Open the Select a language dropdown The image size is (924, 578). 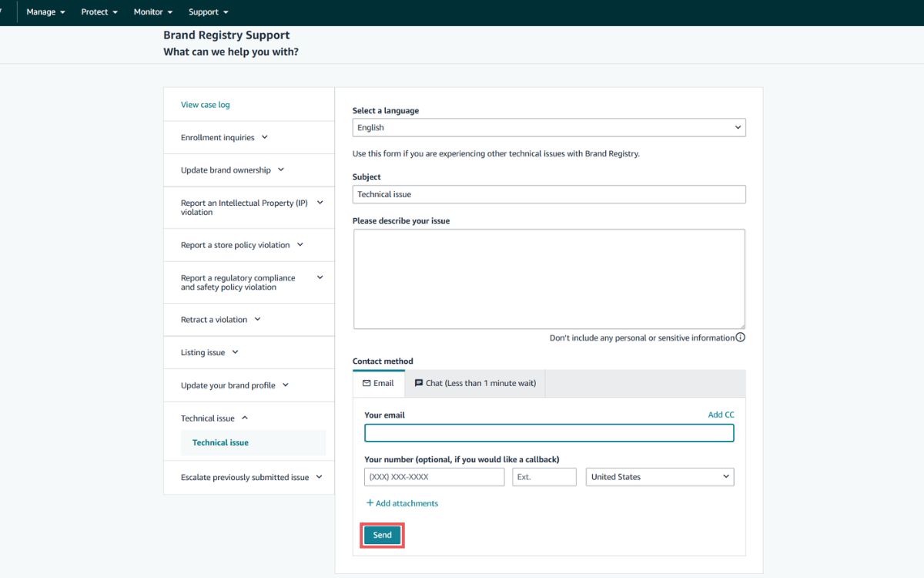(549, 128)
